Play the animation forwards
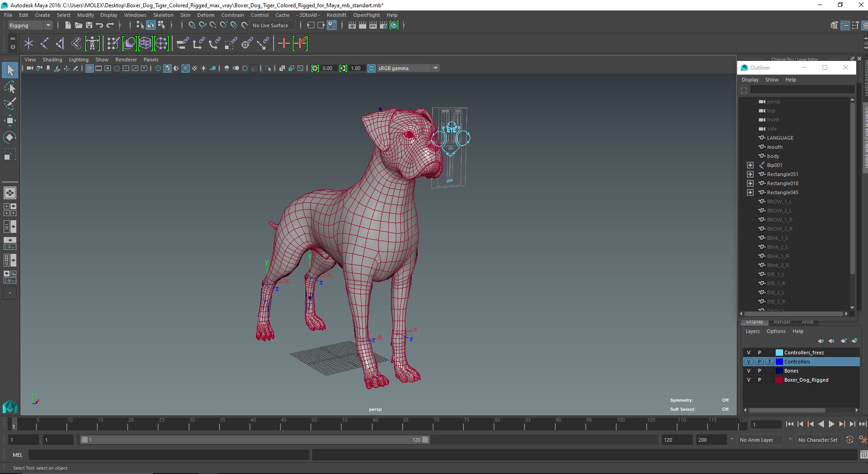868x474 pixels. (x=831, y=424)
